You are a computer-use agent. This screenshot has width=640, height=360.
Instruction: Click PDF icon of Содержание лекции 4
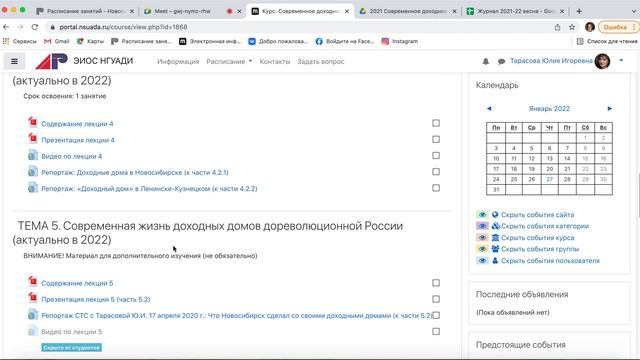click(33, 122)
